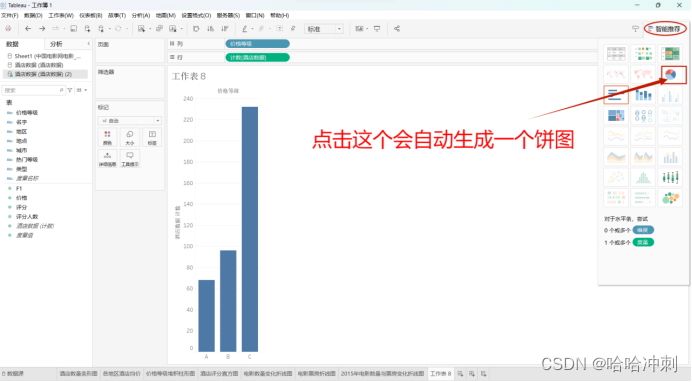Select the heat map in Show Me
Viewport: 692px width, 382px height.
643,53
